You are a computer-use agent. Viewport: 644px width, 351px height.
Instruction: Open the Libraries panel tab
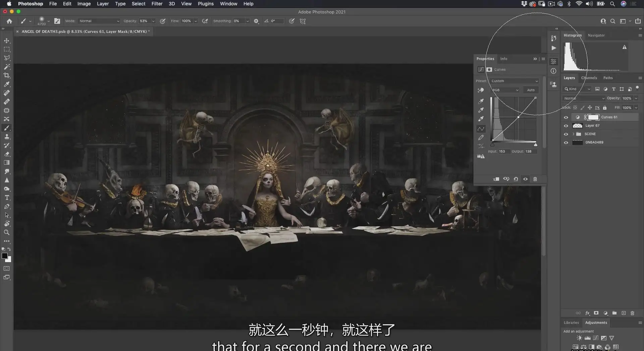point(571,323)
